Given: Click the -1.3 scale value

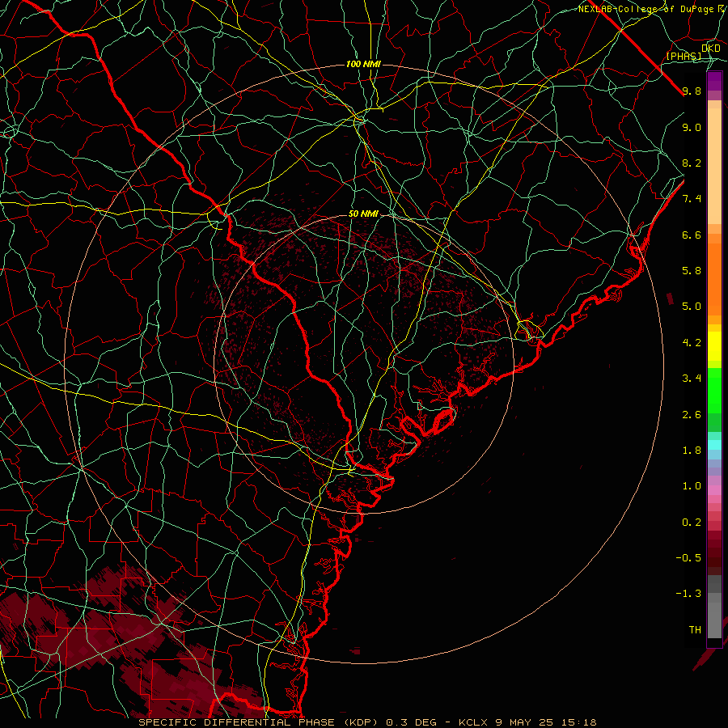Looking at the screenshot, I should click(688, 594).
